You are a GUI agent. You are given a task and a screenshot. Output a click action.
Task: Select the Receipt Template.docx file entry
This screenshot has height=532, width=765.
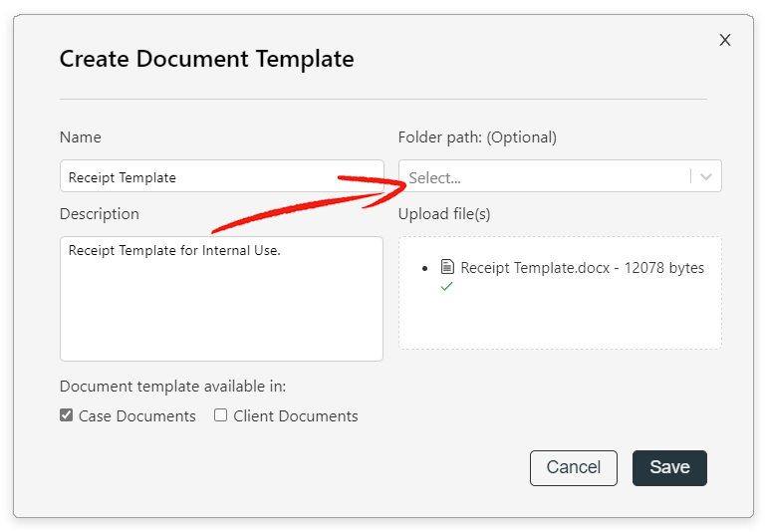point(573,267)
